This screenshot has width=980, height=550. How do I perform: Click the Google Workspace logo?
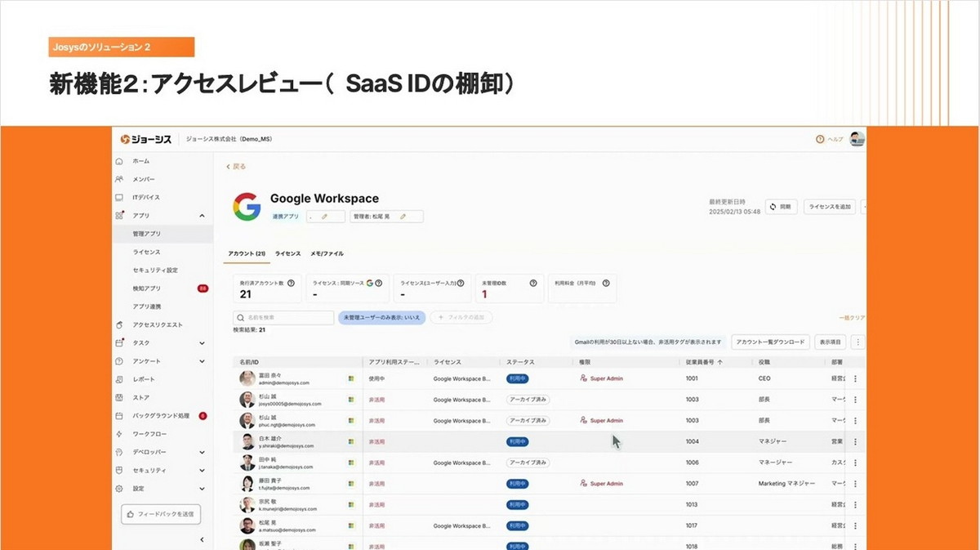click(247, 207)
